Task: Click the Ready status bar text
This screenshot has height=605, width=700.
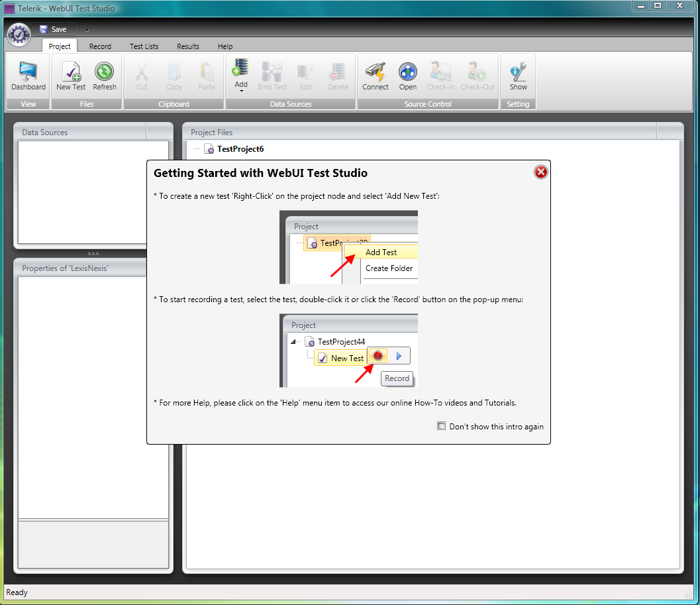Action: tap(17, 592)
